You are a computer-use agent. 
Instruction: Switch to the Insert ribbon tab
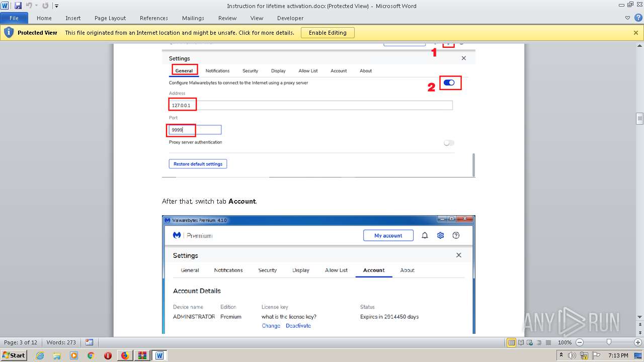pos(73,18)
